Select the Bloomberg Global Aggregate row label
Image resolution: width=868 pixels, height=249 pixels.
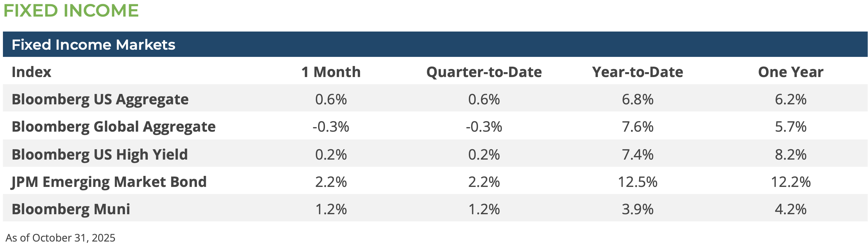[x=114, y=127]
